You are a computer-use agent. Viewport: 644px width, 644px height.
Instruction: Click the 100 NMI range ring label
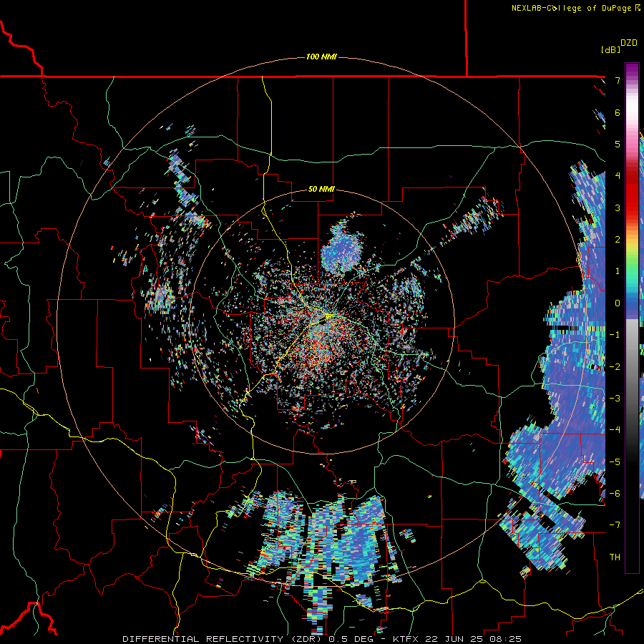[x=321, y=57]
